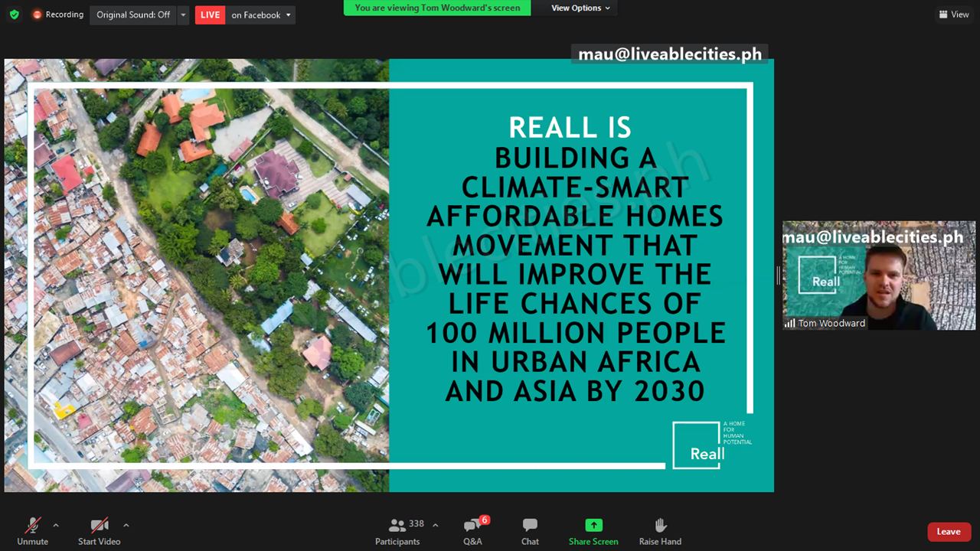The image size is (980, 551).
Task: Open the View layout button
Action: coord(954,15)
